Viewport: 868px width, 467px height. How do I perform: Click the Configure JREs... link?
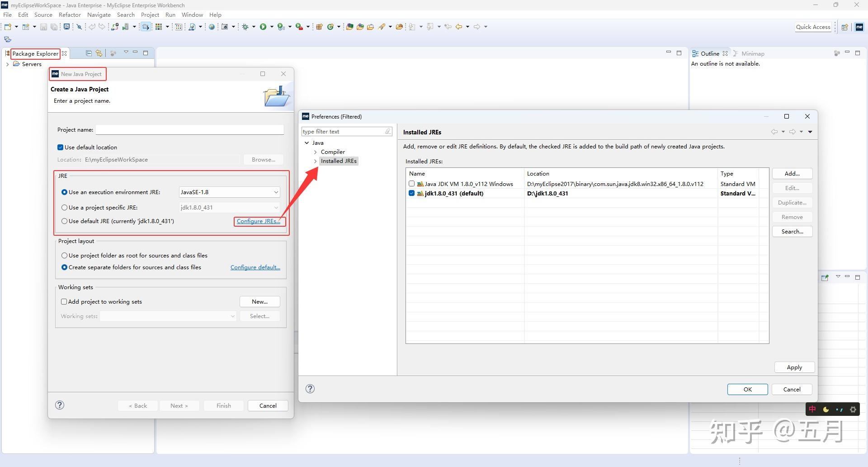(x=259, y=221)
